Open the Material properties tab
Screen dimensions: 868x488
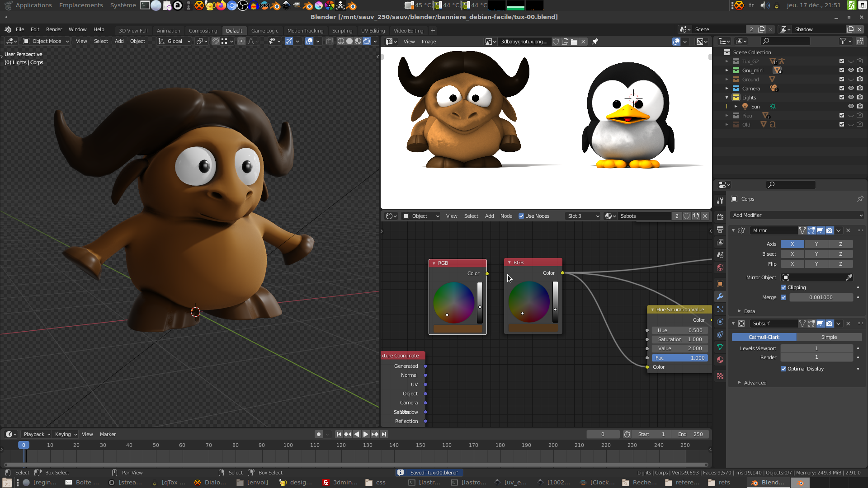(720, 360)
